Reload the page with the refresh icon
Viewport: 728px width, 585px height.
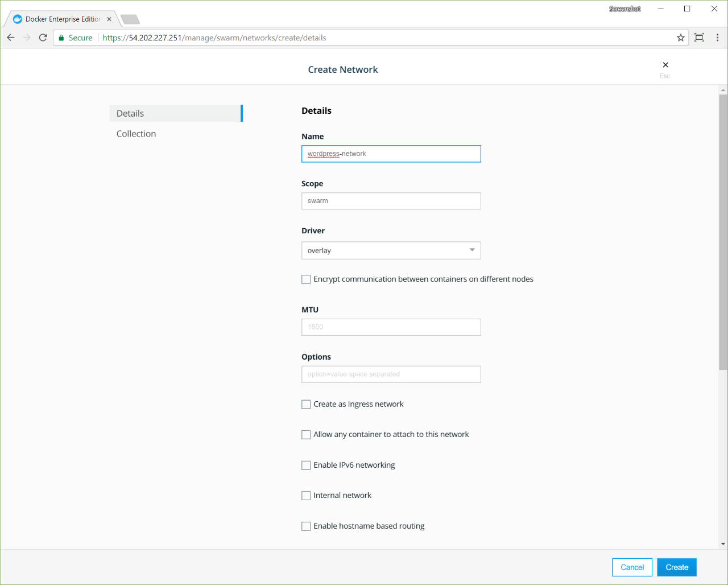(x=43, y=38)
